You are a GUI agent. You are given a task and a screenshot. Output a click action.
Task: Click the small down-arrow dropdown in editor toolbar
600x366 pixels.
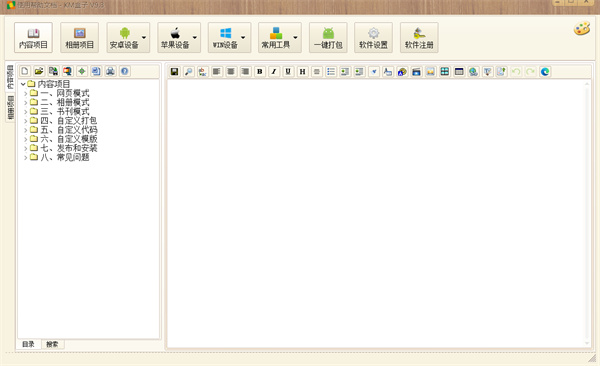click(x=374, y=72)
